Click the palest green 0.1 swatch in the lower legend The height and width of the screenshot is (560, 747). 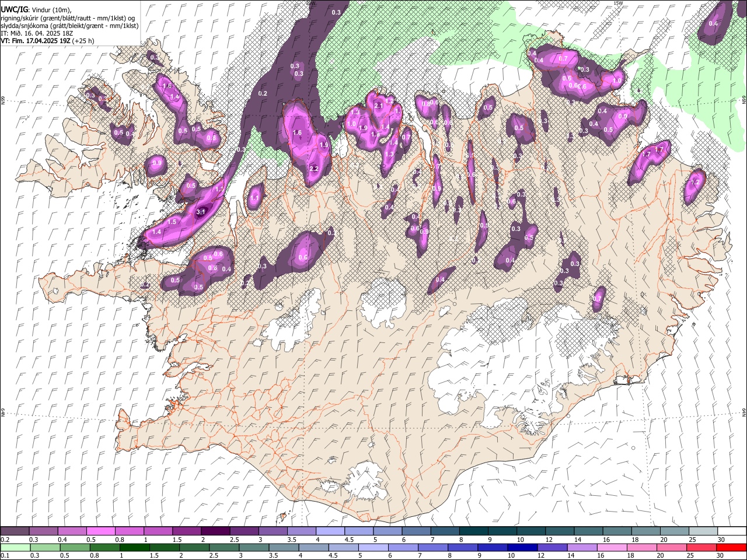coord(15,548)
